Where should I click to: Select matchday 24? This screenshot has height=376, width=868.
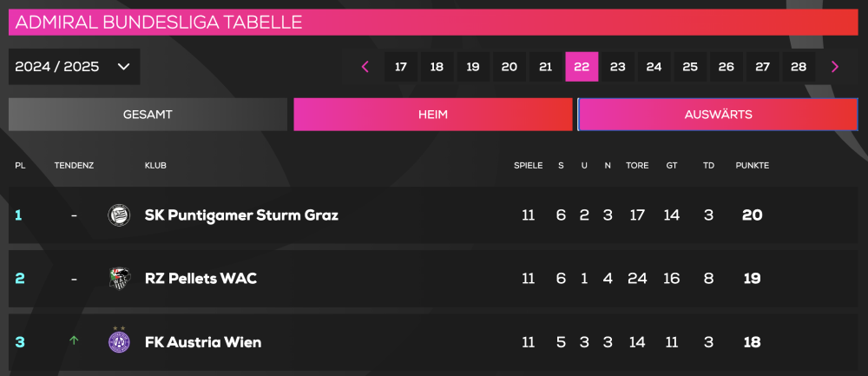(654, 67)
